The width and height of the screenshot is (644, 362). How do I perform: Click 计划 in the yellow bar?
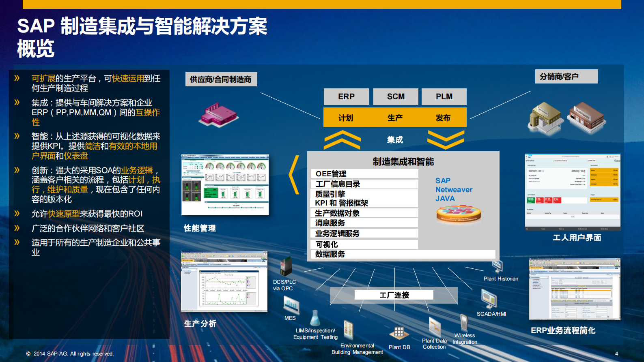[346, 118]
